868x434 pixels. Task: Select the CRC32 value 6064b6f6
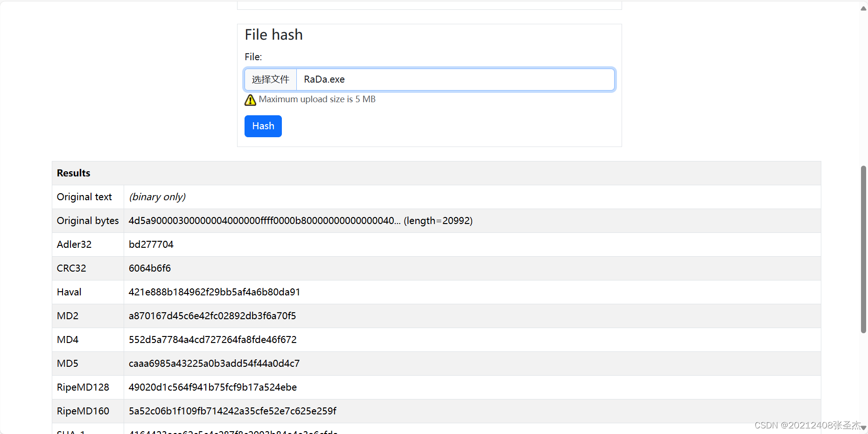click(150, 268)
